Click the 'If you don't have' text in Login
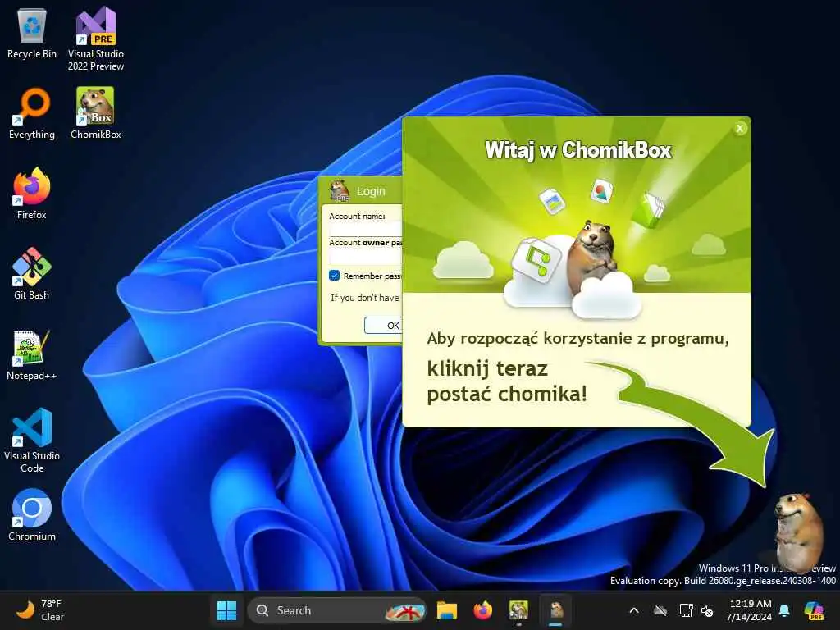This screenshot has width=840, height=630. click(x=365, y=298)
